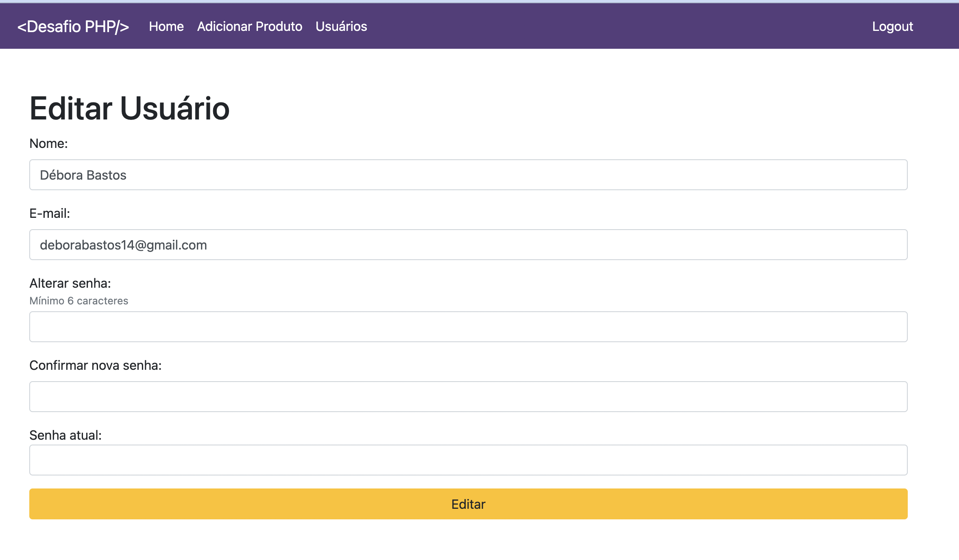The width and height of the screenshot is (959, 560).
Task: Click on the 'Débora Bastos' name text
Action: click(83, 175)
